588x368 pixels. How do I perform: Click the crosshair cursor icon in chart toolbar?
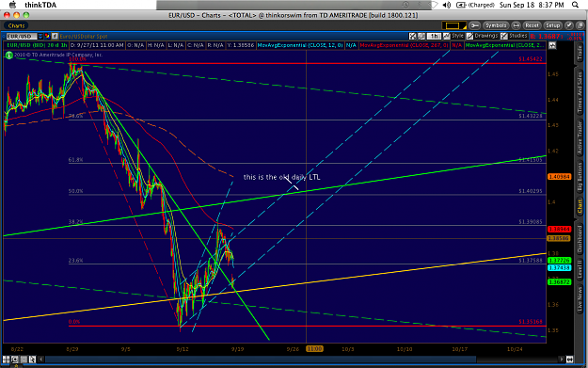point(413,37)
